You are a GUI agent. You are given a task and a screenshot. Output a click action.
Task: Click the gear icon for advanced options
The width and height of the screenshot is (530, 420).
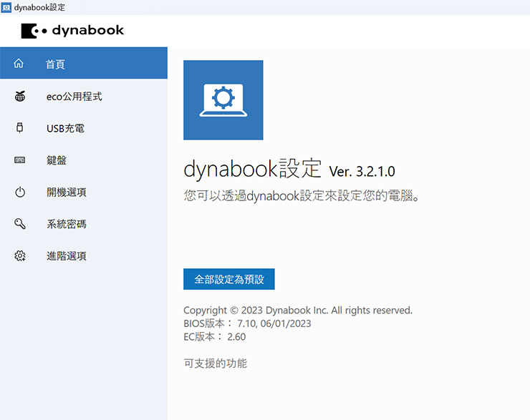(20, 255)
